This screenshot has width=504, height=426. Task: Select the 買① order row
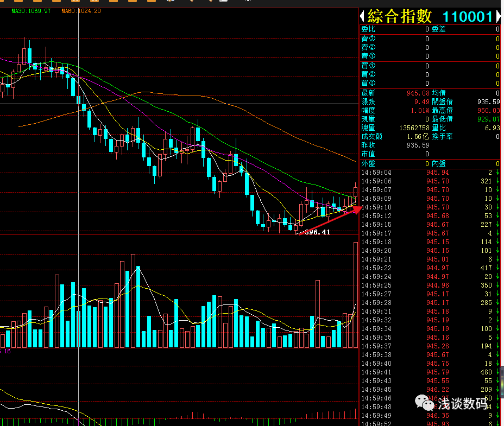pos(430,66)
